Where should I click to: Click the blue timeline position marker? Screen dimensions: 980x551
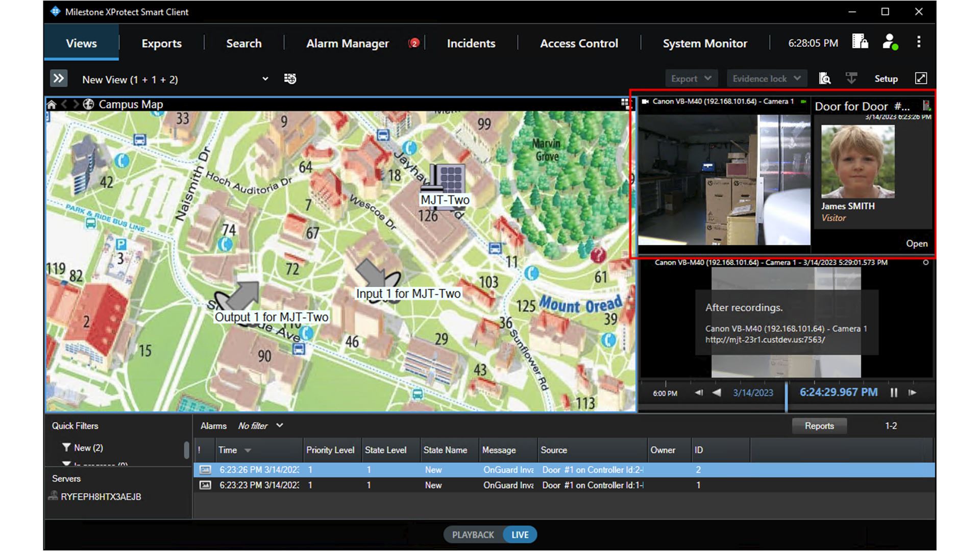786,396
